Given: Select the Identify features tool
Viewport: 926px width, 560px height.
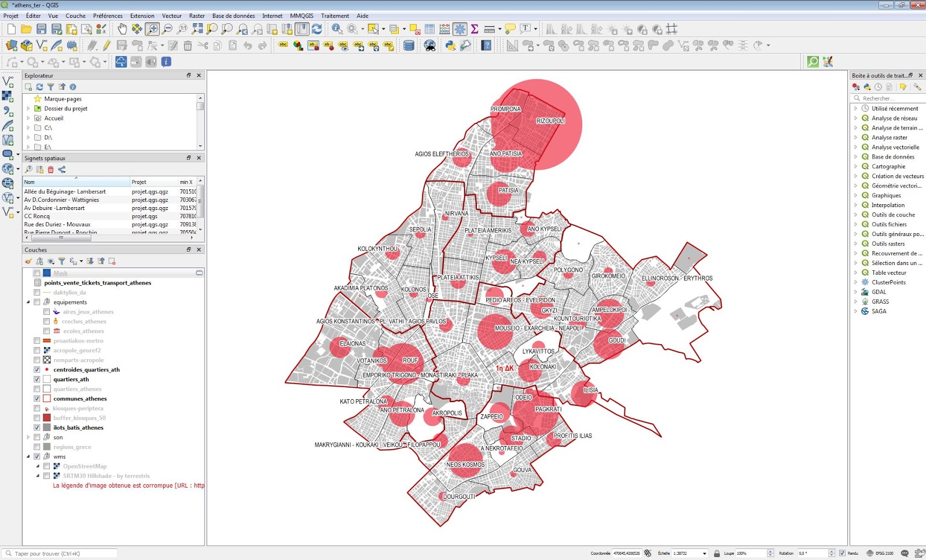Looking at the screenshot, I should pos(337,29).
